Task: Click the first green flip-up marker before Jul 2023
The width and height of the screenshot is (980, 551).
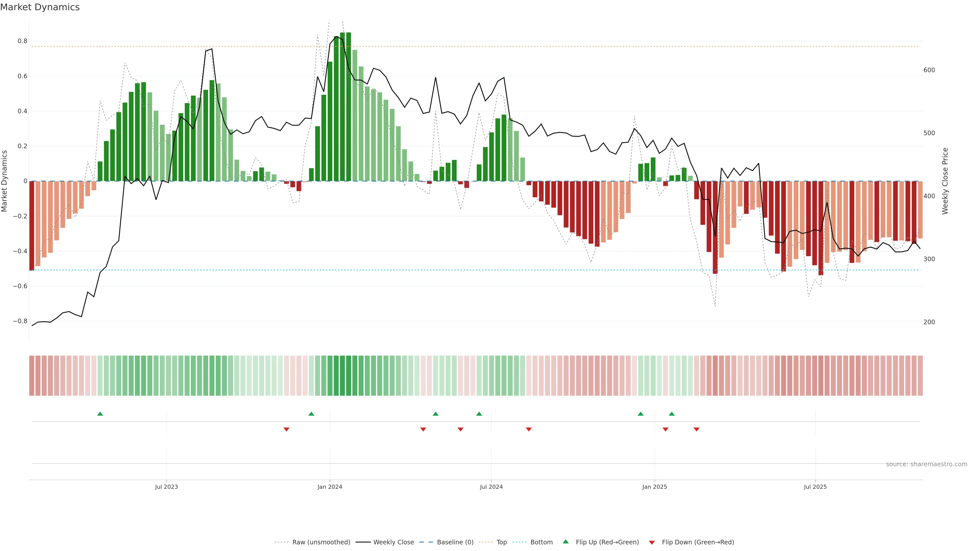Action: coord(100,414)
